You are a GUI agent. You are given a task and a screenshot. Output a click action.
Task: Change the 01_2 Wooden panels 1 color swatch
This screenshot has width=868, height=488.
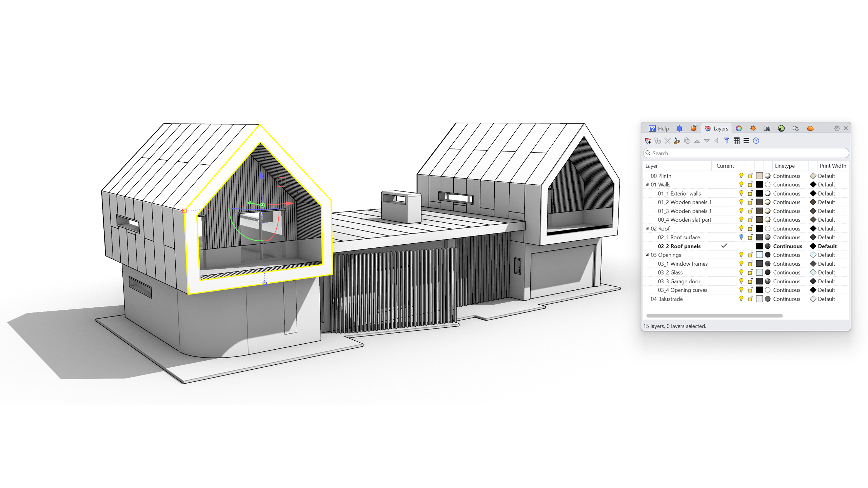[x=759, y=202]
